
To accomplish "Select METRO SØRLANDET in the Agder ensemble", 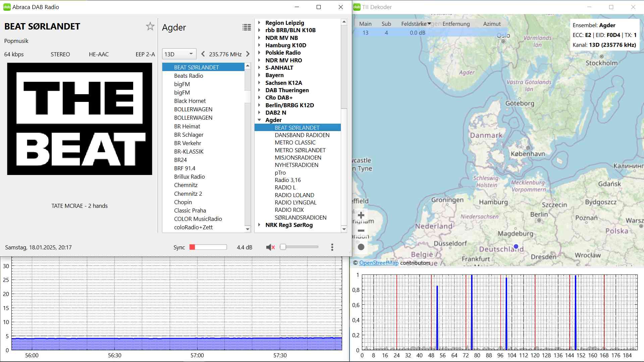I will click(x=300, y=150).
